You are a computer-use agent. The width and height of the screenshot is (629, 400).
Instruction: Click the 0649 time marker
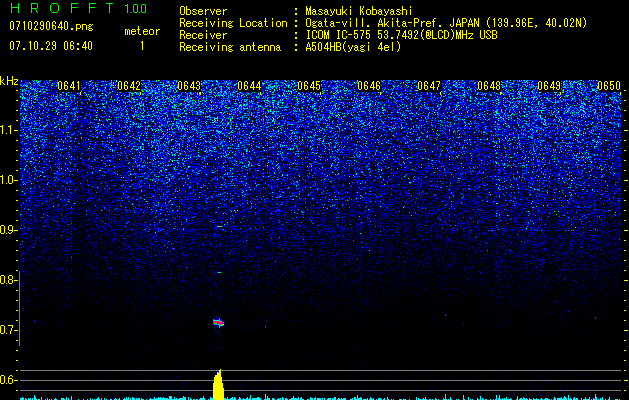pyautogui.click(x=549, y=86)
